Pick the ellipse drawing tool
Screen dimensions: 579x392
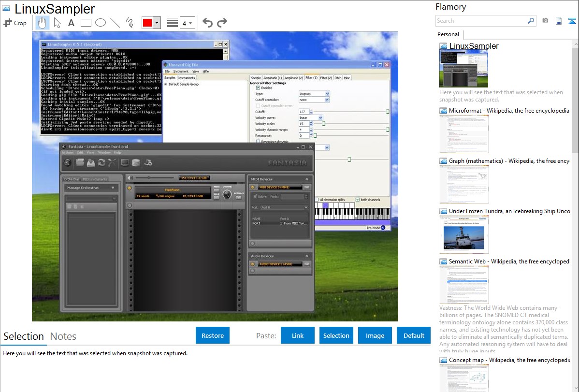pyautogui.click(x=101, y=23)
